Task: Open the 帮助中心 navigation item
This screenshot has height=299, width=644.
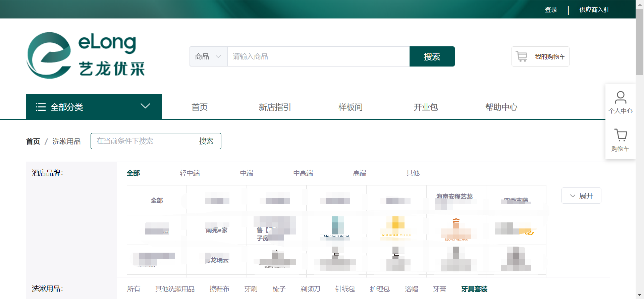Action: coord(501,107)
